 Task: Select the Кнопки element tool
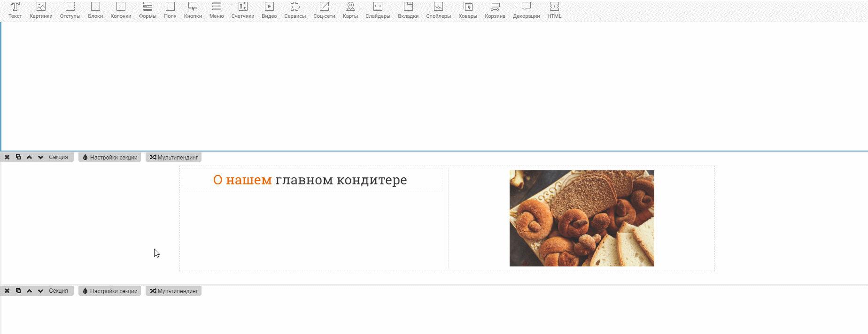pyautogui.click(x=193, y=10)
